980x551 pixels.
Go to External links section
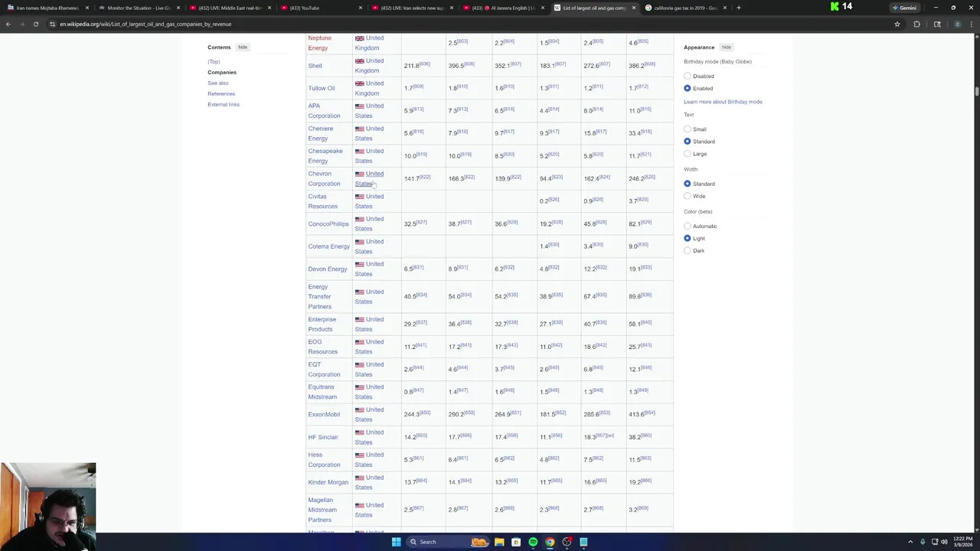pyautogui.click(x=224, y=105)
